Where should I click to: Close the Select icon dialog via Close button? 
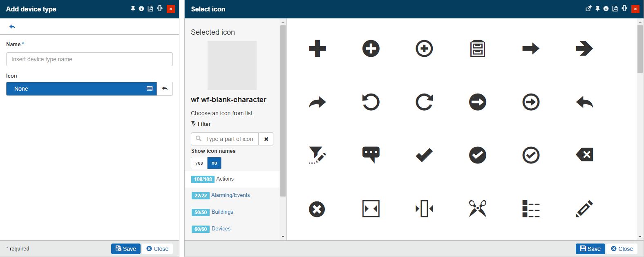pos(622,249)
